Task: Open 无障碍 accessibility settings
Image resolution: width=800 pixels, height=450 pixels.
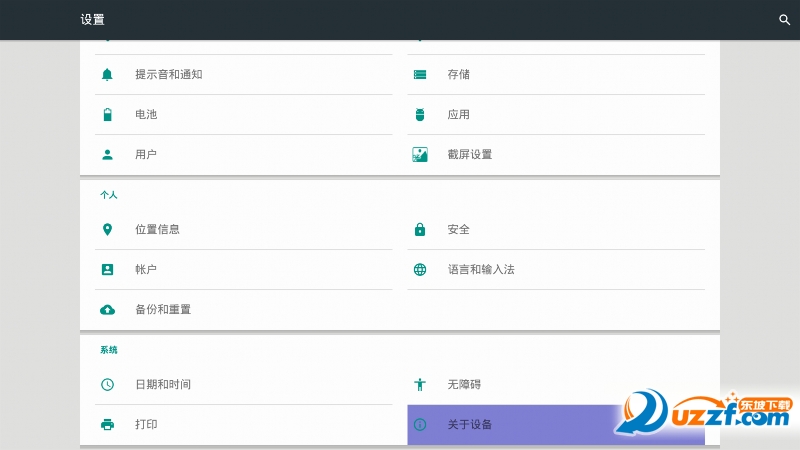Action: pos(464,384)
